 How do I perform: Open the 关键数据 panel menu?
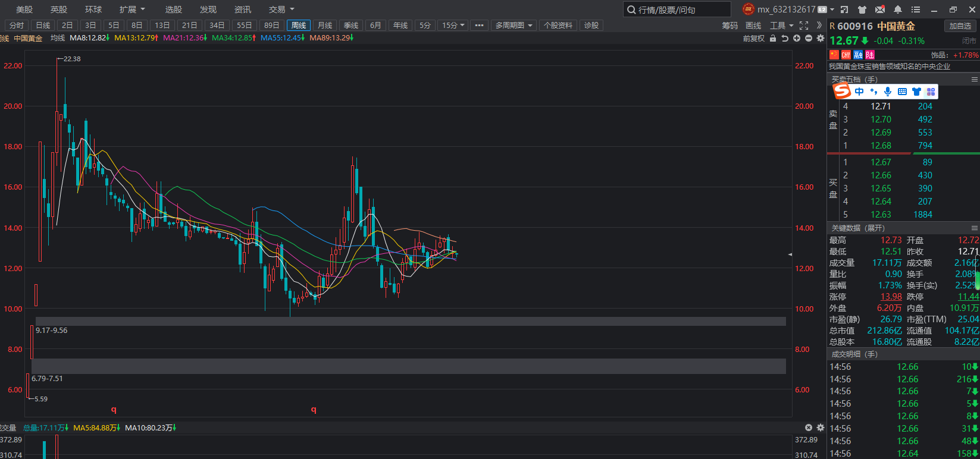[975, 228]
